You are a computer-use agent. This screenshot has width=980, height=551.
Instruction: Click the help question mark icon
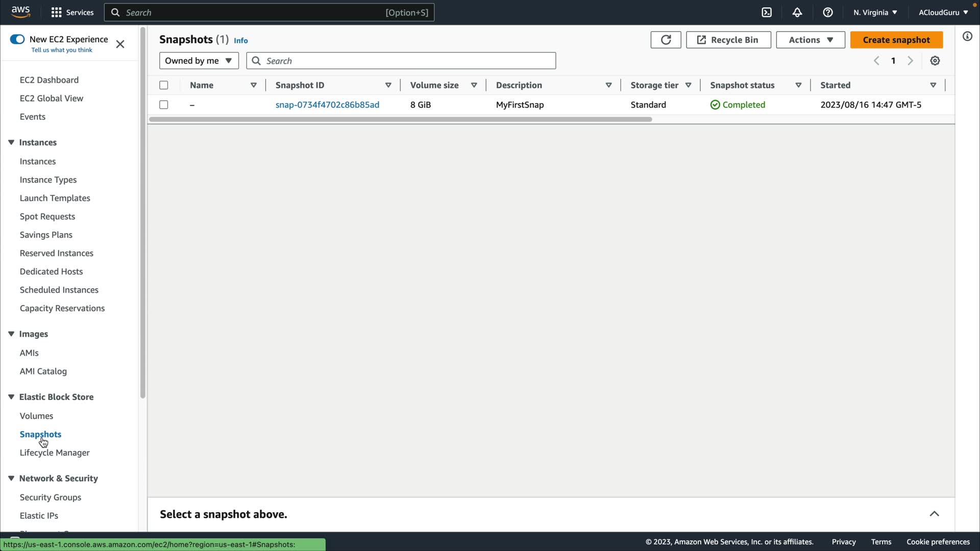point(828,12)
